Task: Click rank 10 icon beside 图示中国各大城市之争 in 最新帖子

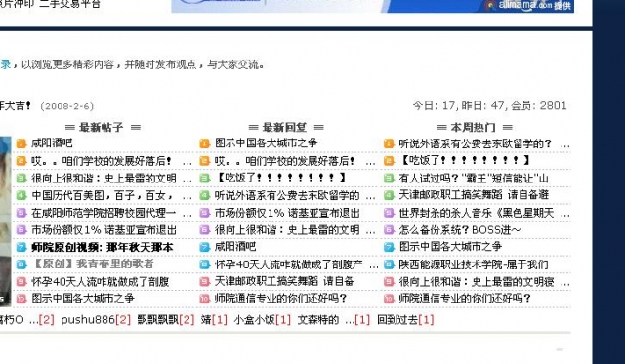Action: [21, 299]
